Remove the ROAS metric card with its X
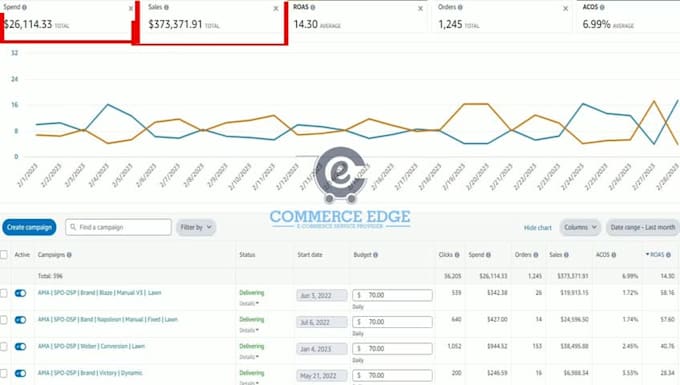The image size is (680, 385). coord(420,9)
